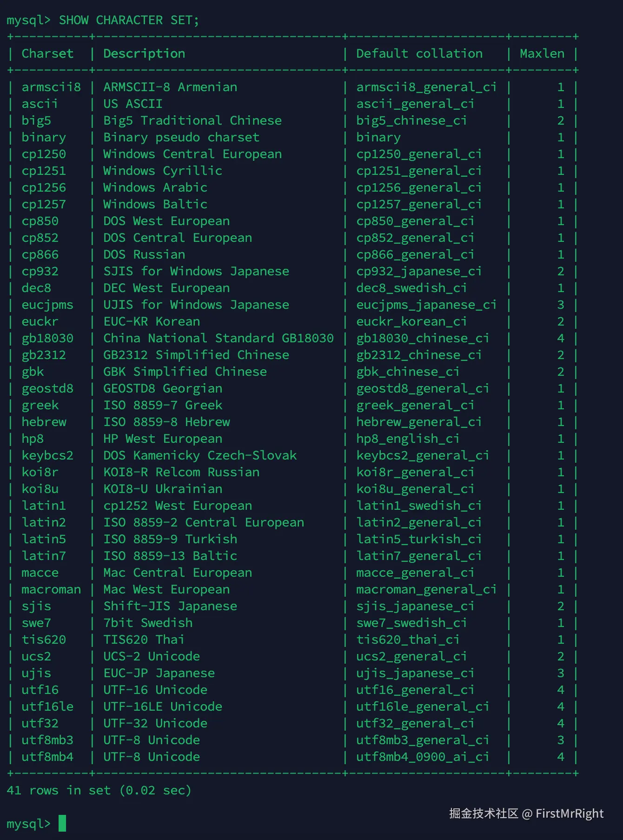The width and height of the screenshot is (623, 840).
Task: Click the Description column header
Action: [x=144, y=54]
